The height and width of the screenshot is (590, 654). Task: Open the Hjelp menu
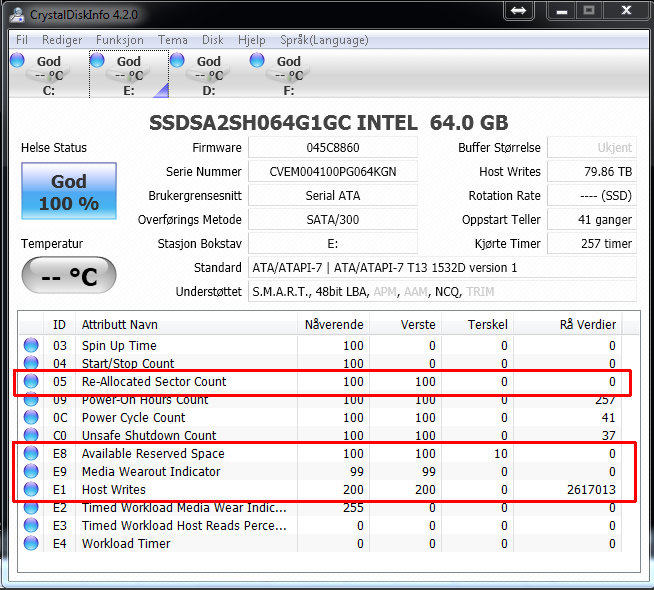pyautogui.click(x=252, y=40)
